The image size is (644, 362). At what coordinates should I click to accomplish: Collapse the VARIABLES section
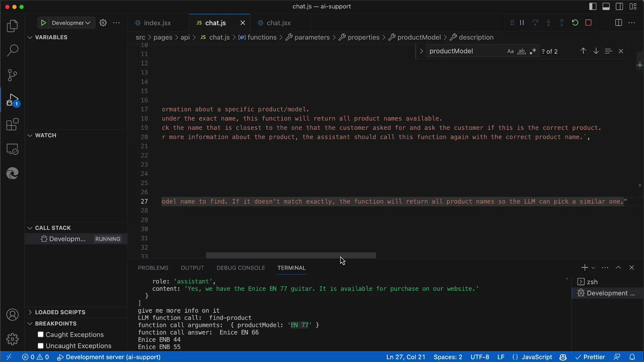click(x=76, y=37)
